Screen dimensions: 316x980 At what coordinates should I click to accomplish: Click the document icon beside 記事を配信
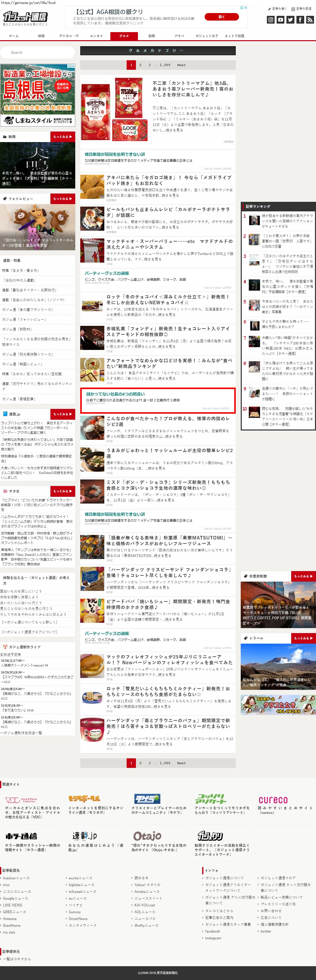(x=294, y=8)
